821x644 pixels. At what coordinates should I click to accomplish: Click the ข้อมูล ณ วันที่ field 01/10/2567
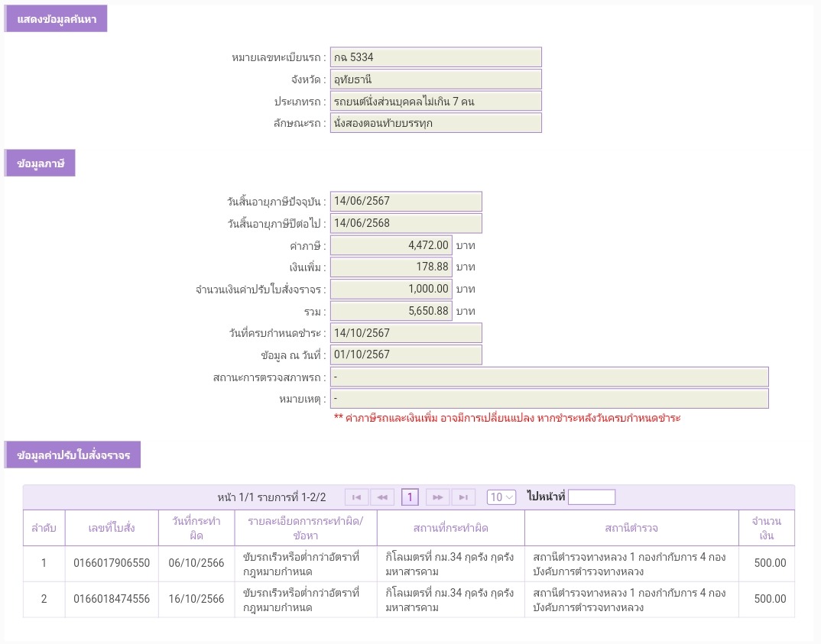pos(406,354)
